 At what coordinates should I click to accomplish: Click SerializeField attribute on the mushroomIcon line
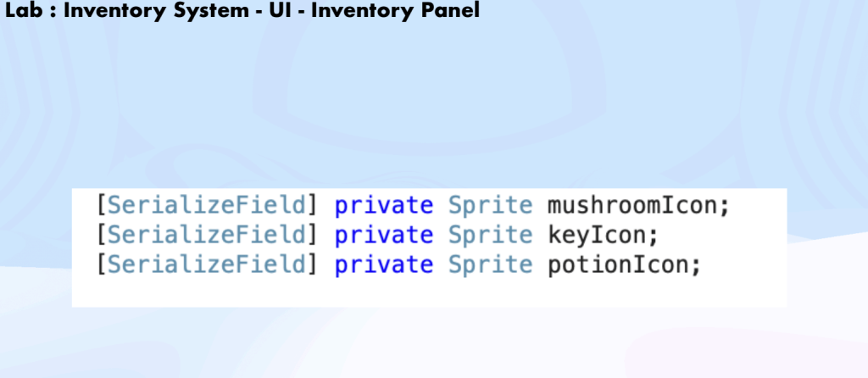[x=207, y=206]
